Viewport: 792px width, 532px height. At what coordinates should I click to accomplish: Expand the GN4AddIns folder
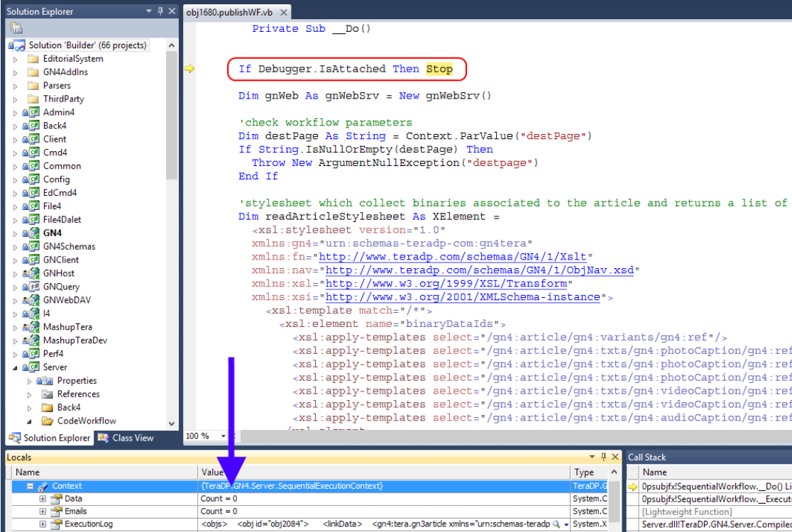(x=15, y=72)
